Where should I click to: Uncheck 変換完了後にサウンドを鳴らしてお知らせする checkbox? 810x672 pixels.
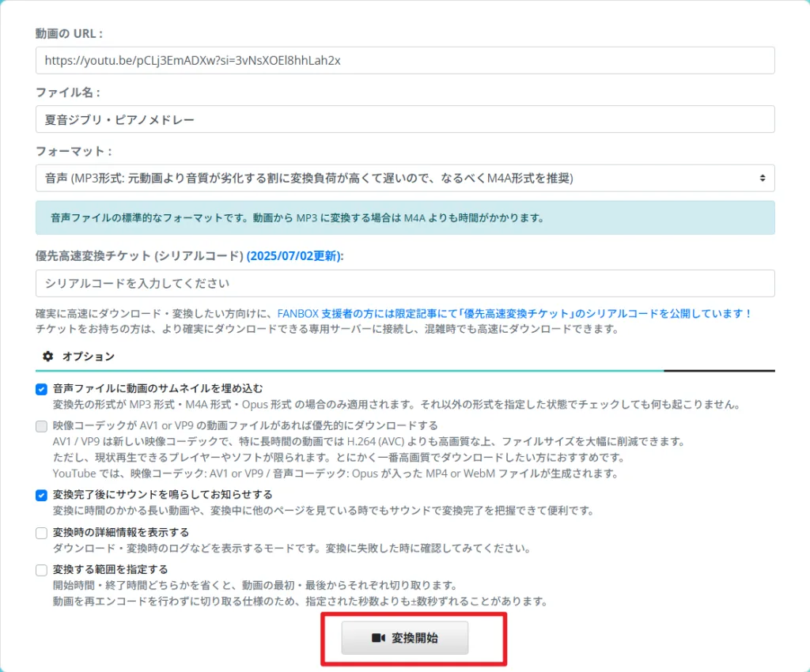tap(41, 496)
